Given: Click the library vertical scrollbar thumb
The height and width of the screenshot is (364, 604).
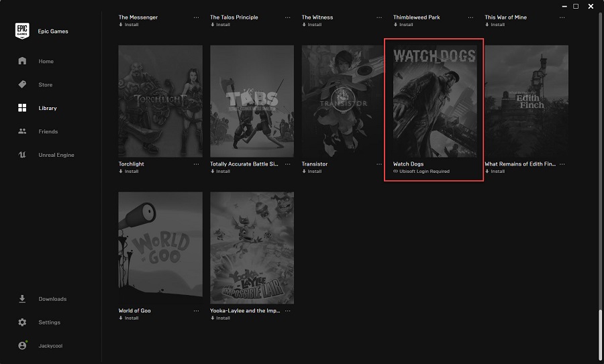Looking at the screenshot, I should pyautogui.click(x=600, y=335).
